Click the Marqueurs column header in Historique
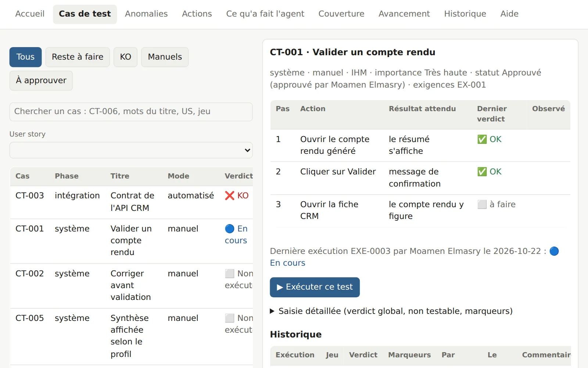This screenshot has width=588, height=368. click(x=409, y=355)
